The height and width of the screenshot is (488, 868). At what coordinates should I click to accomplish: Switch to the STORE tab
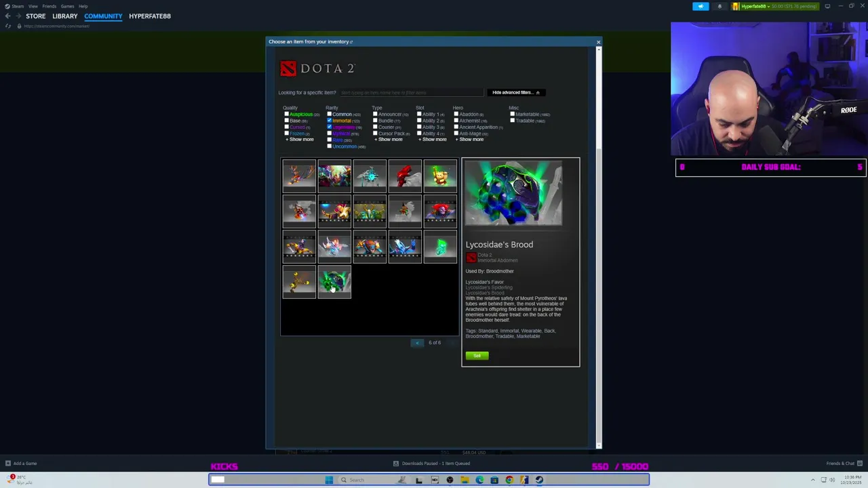[x=36, y=16]
